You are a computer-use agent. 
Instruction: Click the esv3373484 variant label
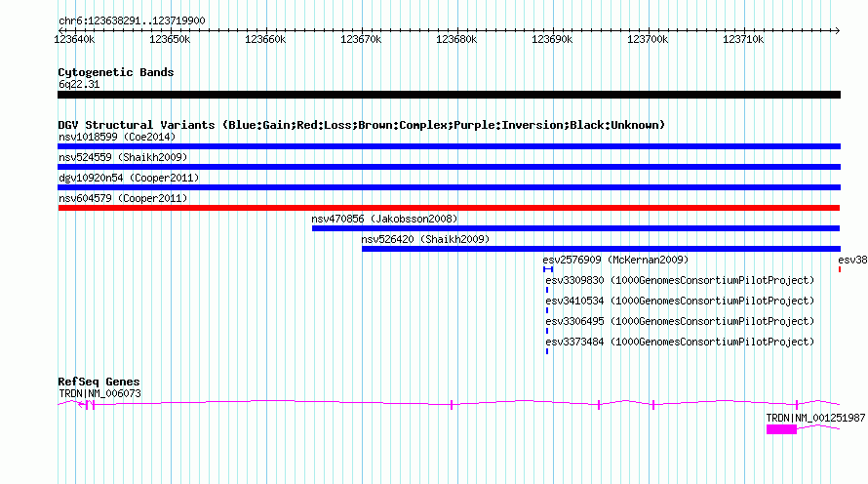(x=680, y=342)
